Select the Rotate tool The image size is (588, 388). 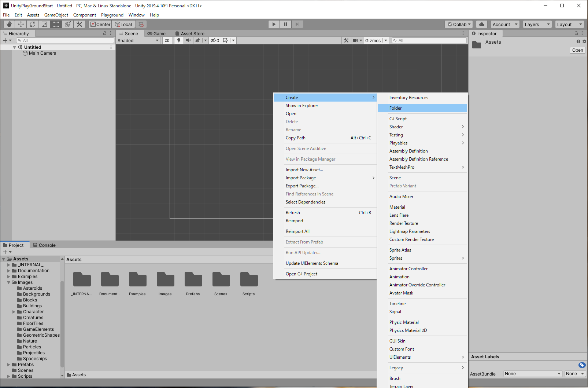(33, 24)
